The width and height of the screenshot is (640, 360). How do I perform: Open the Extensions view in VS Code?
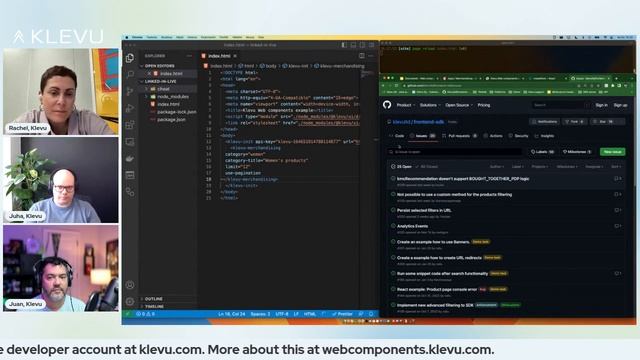130,125
